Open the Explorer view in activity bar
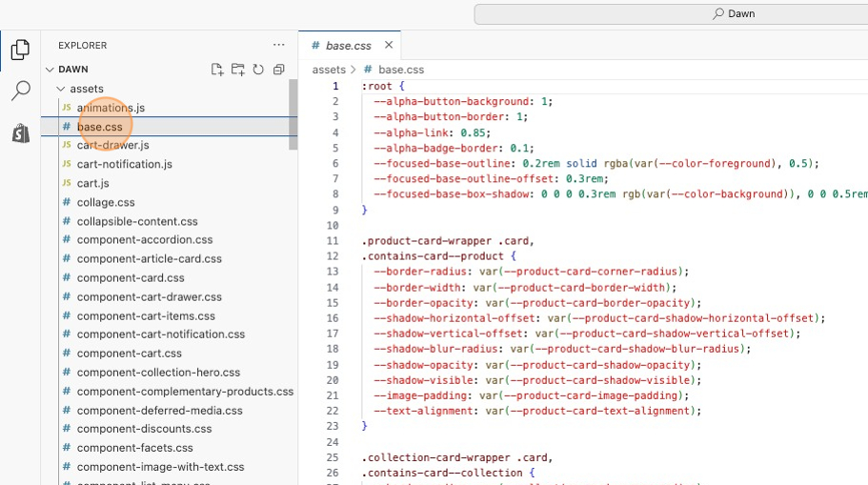Image resolution: width=868 pixels, height=485 pixels. (x=20, y=51)
